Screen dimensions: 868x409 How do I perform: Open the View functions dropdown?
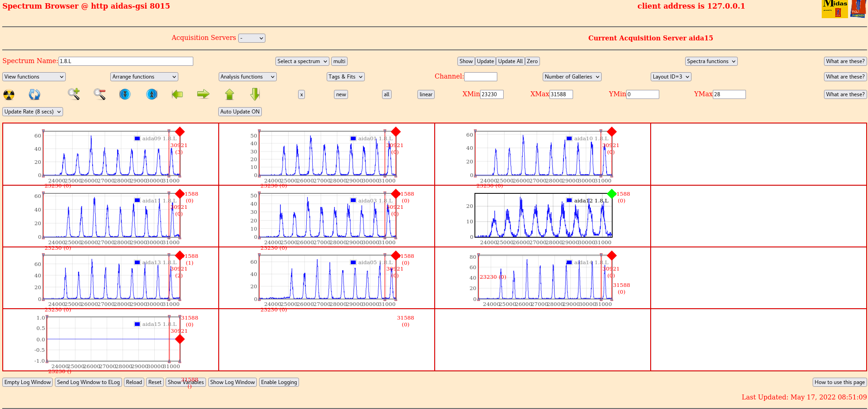pyautogui.click(x=34, y=77)
